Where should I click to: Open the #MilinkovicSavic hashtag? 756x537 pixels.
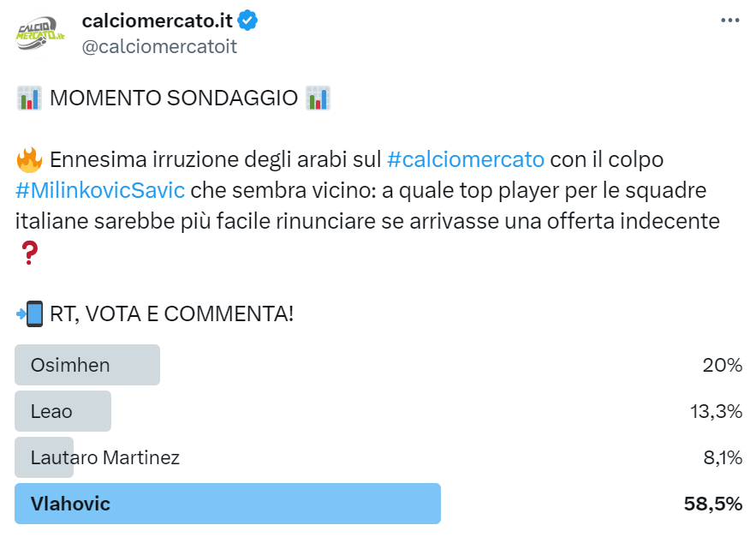[100, 190]
